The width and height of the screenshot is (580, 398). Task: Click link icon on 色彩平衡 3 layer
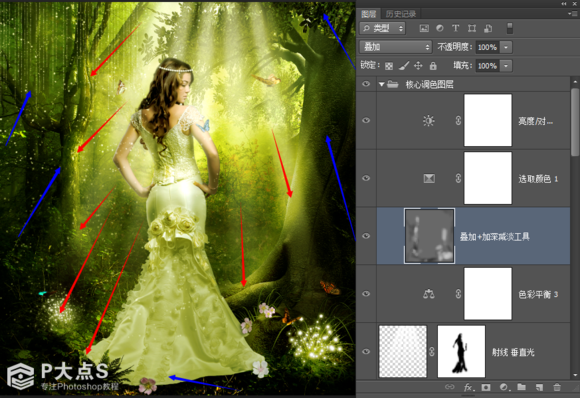coord(458,294)
